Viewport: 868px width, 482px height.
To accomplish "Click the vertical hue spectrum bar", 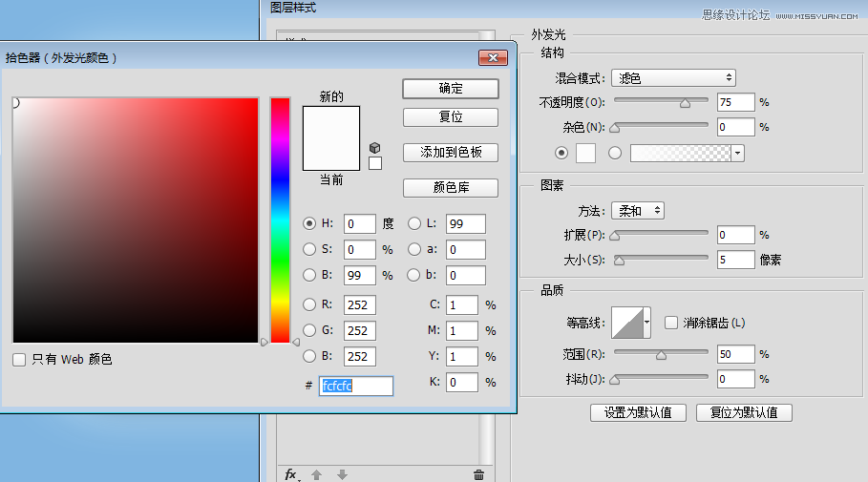I will coord(280,220).
